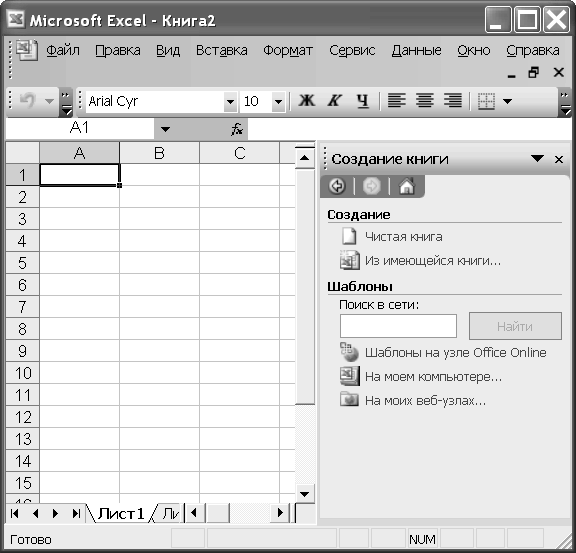Expand the Name Box dropdown arrow
This screenshot has height=553, width=576.
point(165,129)
